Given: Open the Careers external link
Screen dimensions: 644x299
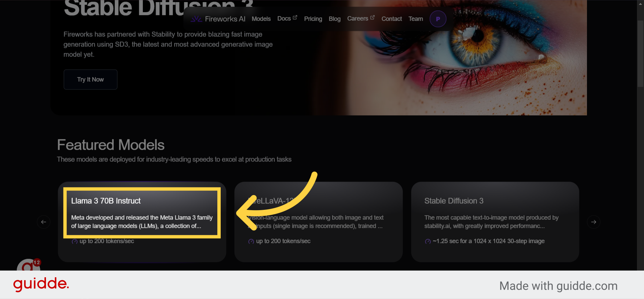Looking at the screenshot, I should [x=361, y=19].
